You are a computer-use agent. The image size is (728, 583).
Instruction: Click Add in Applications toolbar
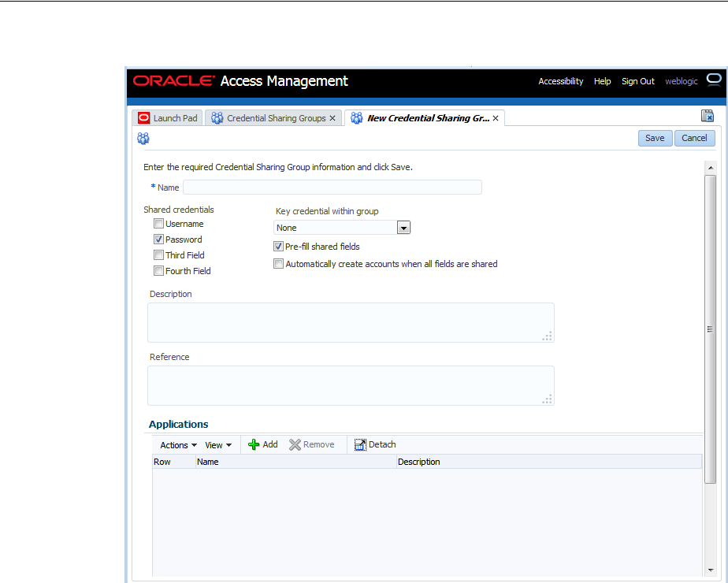click(263, 444)
